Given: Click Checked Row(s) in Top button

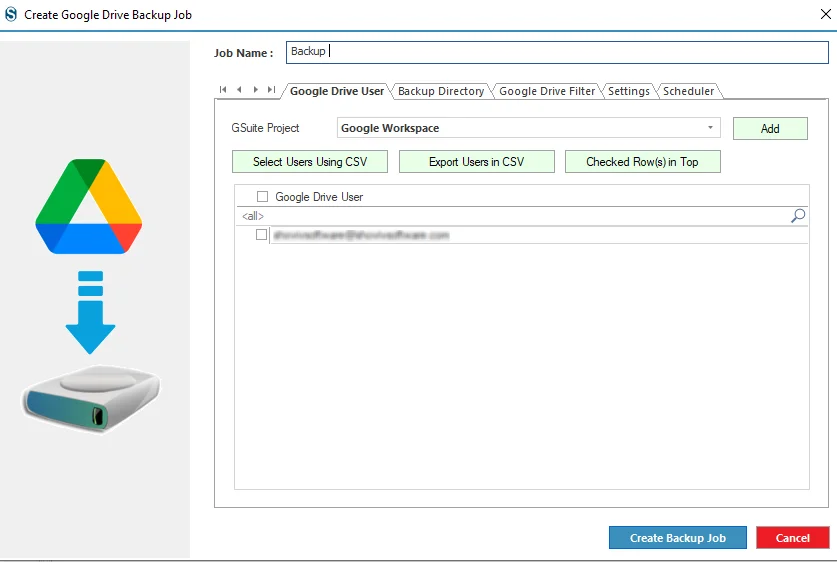Looking at the screenshot, I should click(643, 162).
